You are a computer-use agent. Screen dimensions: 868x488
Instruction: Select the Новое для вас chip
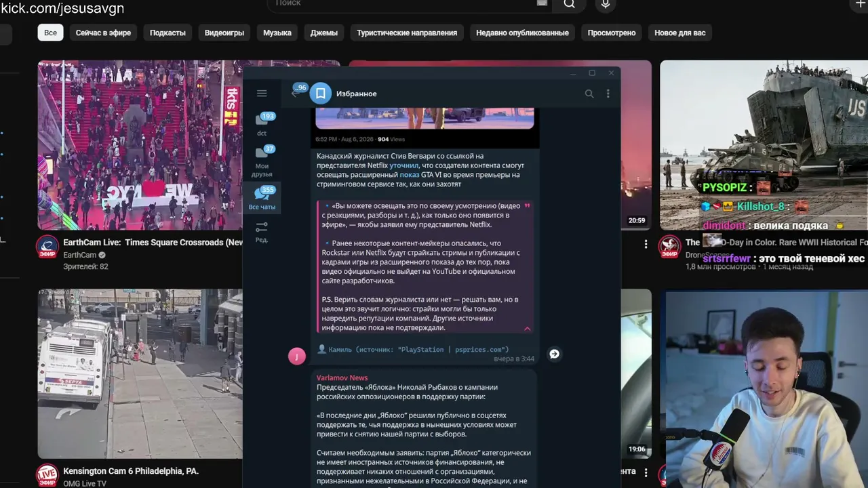click(680, 33)
